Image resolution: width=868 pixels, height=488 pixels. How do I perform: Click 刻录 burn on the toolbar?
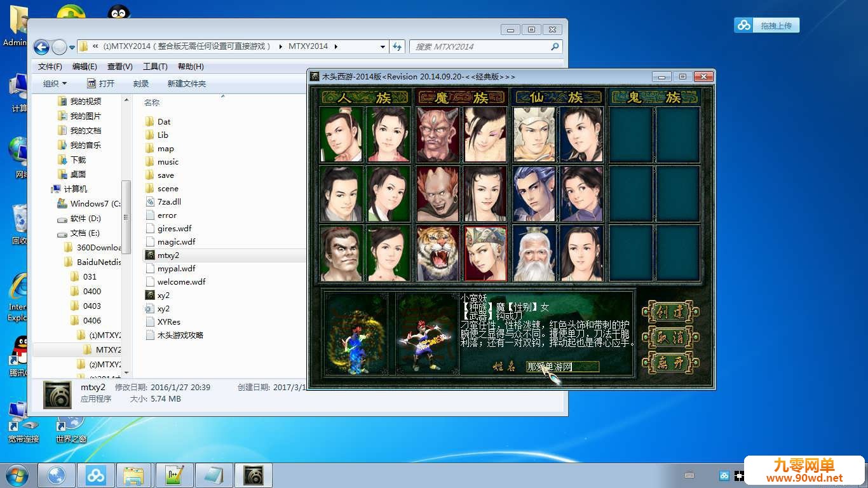pos(141,83)
